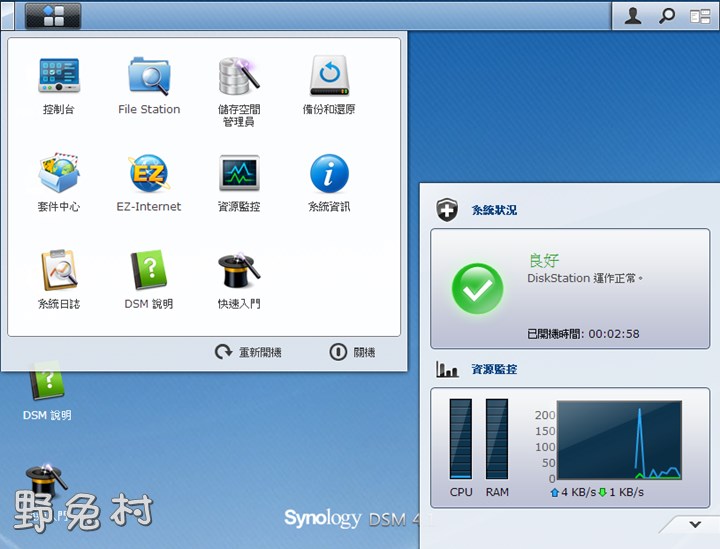Click 良好 status text
Viewport: 720px width, 549px height.
click(544, 260)
